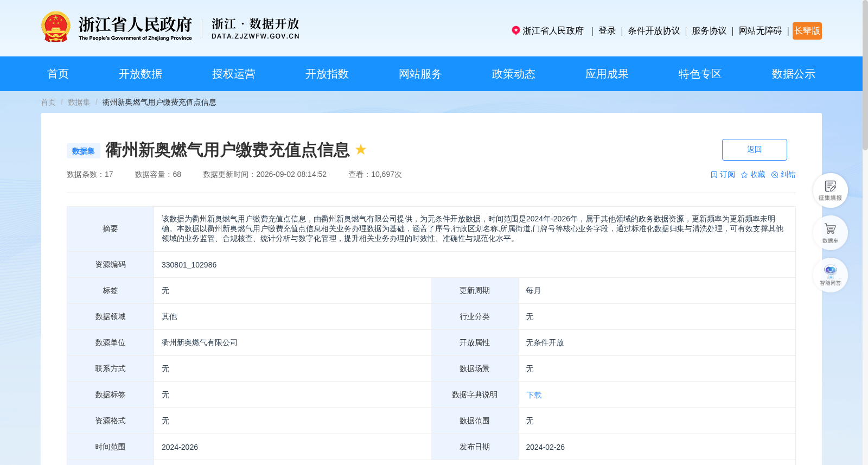
Task: Click the 联系方式 row label
Action: (x=110, y=369)
